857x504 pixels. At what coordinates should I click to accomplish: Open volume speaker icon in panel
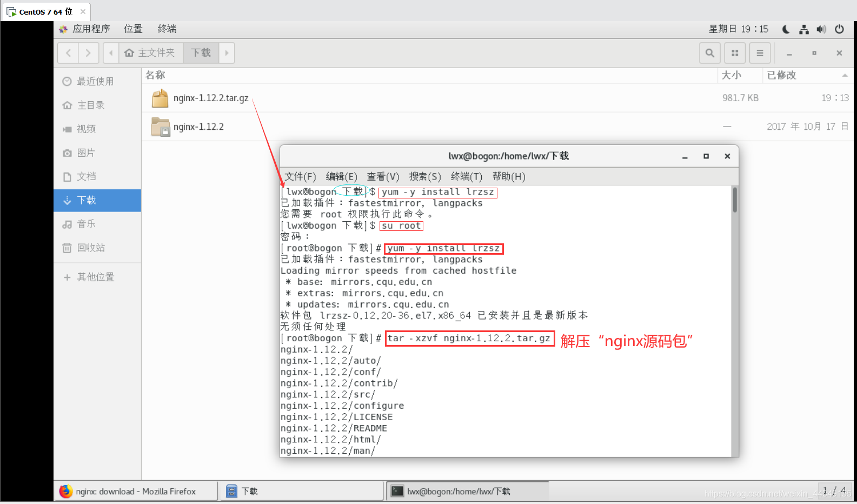pos(821,29)
